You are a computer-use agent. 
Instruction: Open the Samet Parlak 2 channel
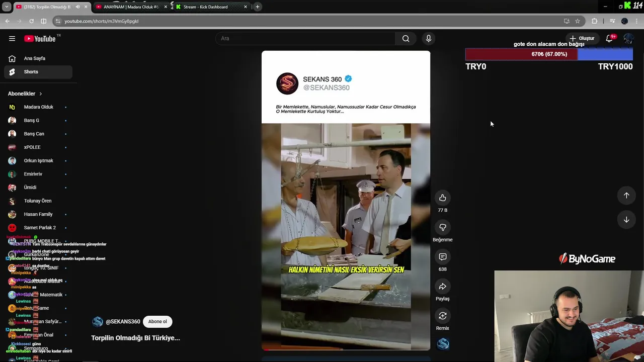pyautogui.click(x=38, y=228)
